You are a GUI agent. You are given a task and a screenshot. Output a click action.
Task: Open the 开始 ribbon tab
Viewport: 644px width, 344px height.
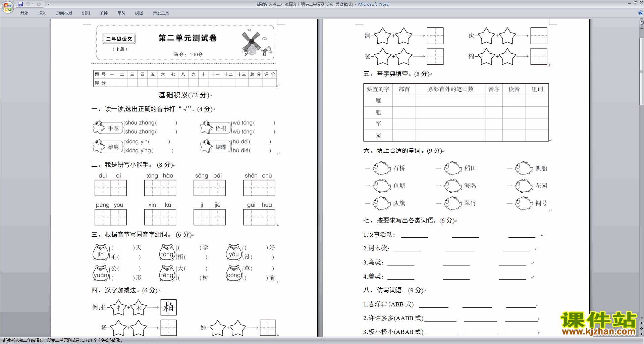click(x=24, y=13)
